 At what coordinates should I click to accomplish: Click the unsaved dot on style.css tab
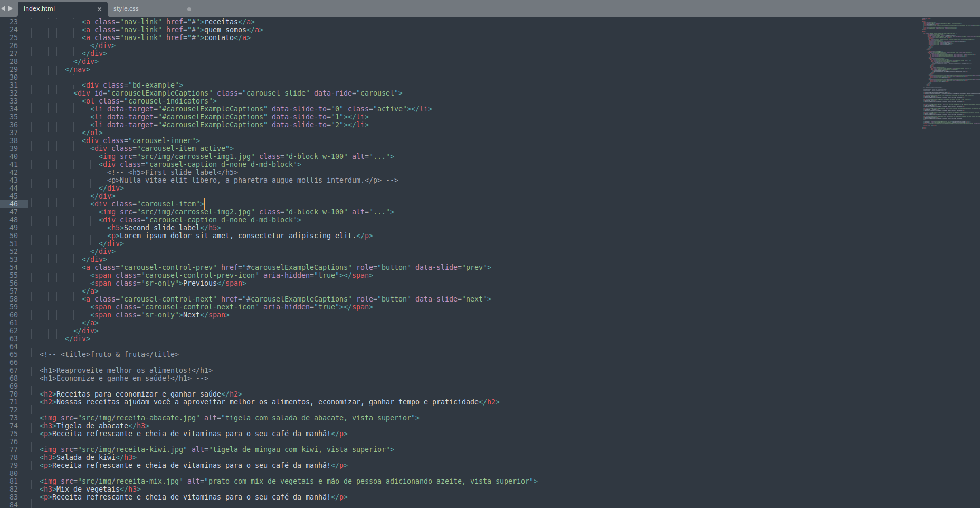189,9
